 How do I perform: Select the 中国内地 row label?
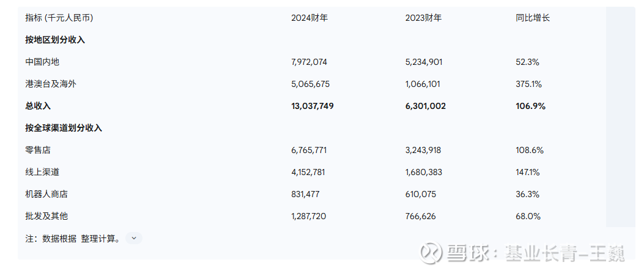click(x=42, y=62)
